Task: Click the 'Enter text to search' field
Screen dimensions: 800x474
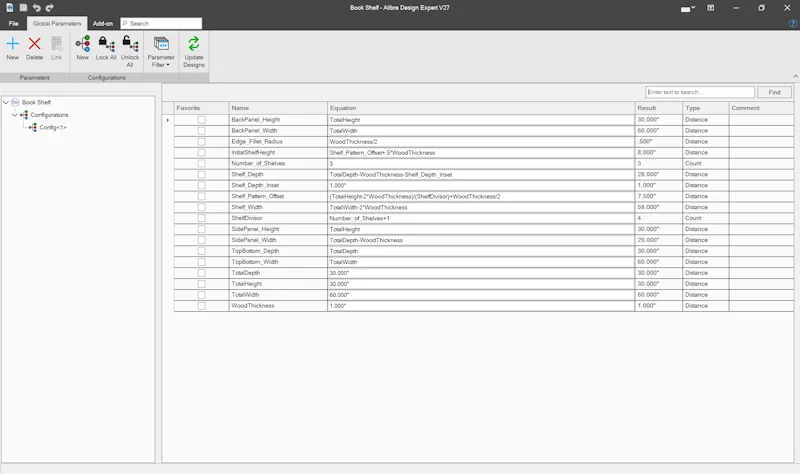Action: (699, 92)
